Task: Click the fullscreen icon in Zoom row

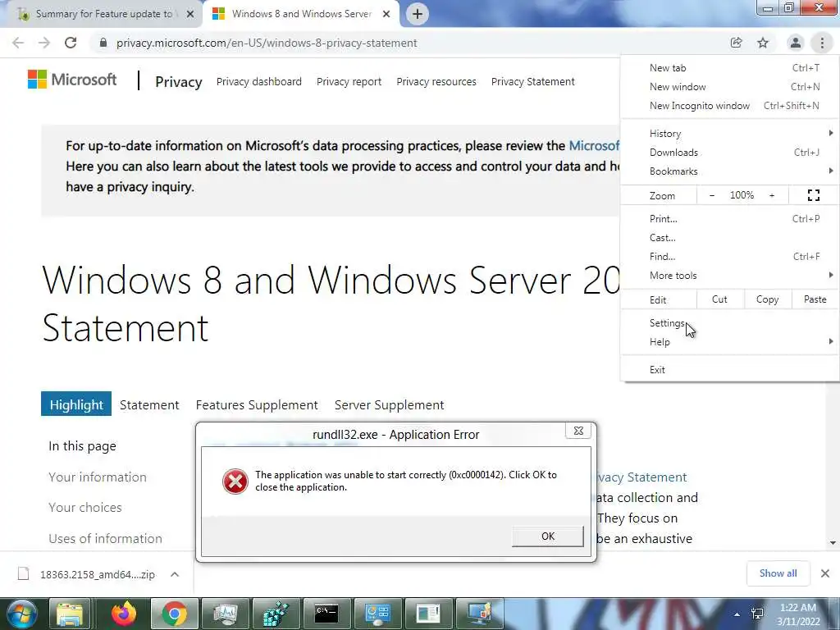Action: [813, 195]
